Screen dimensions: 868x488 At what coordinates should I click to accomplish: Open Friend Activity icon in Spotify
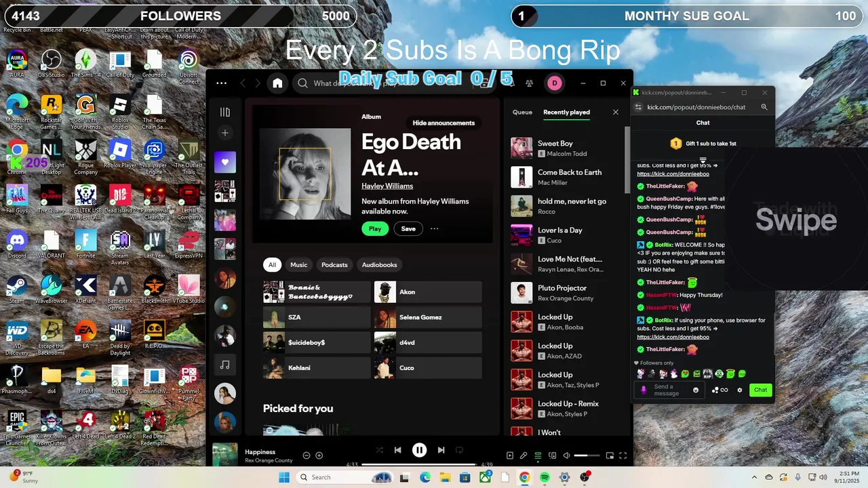click(x=529, y=83)
